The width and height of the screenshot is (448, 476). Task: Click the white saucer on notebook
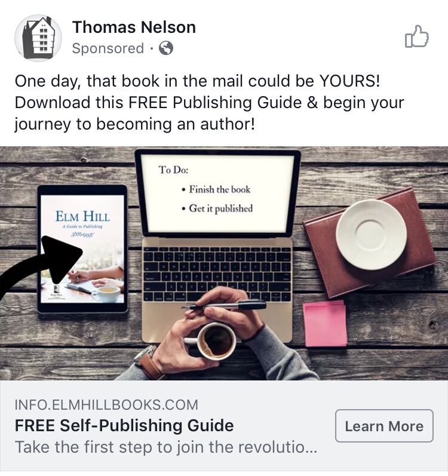(371, 235)
